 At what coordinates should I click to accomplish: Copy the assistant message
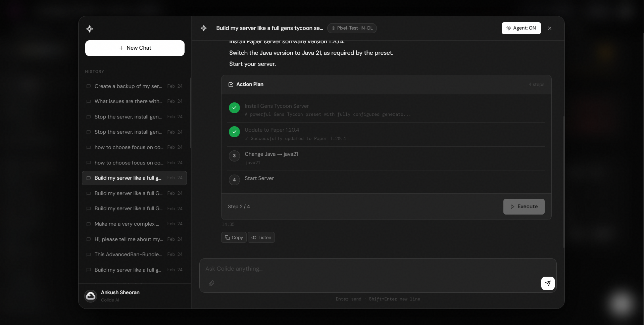[x=234, y=237]
